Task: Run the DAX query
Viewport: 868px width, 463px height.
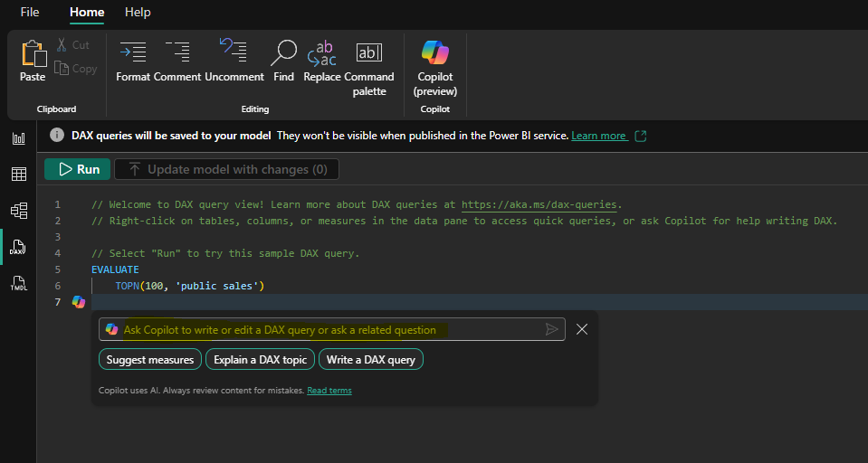Action: (x=78, y=169)
